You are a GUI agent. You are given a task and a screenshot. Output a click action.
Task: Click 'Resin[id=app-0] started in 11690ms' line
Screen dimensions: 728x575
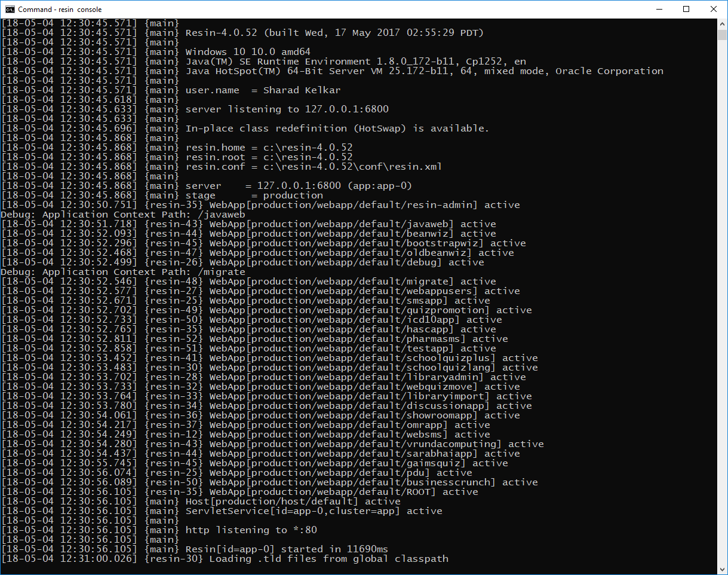pos(287,549)
